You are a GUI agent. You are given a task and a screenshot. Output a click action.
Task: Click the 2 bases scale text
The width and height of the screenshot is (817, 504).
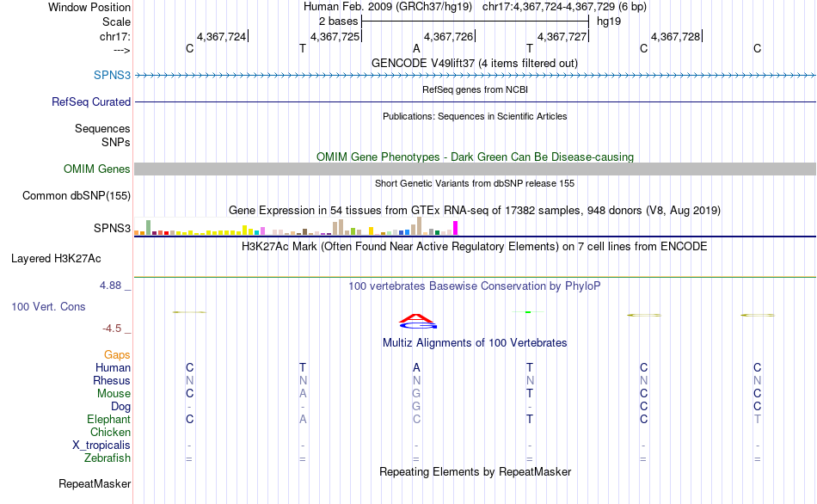coord(339,22)
